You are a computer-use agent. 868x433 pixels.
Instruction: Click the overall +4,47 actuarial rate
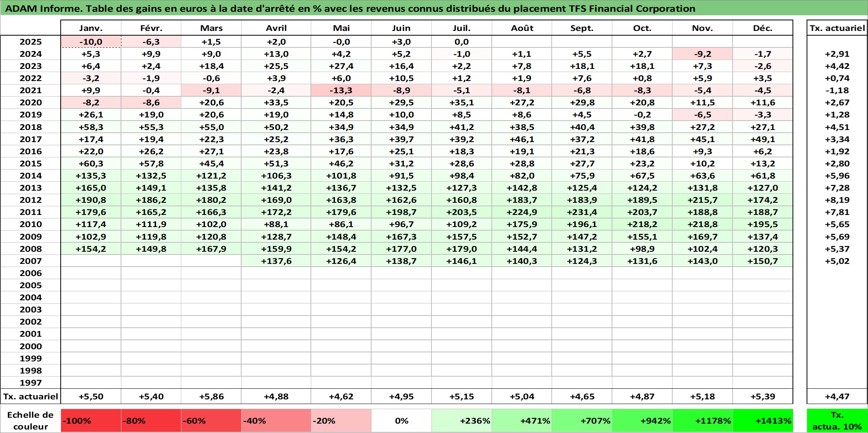[837, 397]
